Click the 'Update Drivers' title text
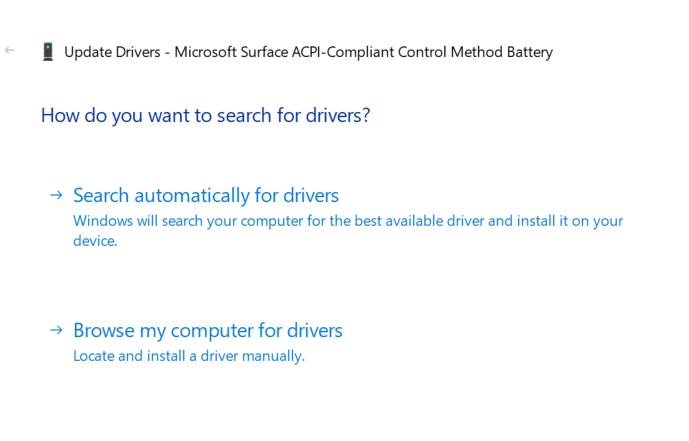The image size is (689, 441). coord(112,52)
